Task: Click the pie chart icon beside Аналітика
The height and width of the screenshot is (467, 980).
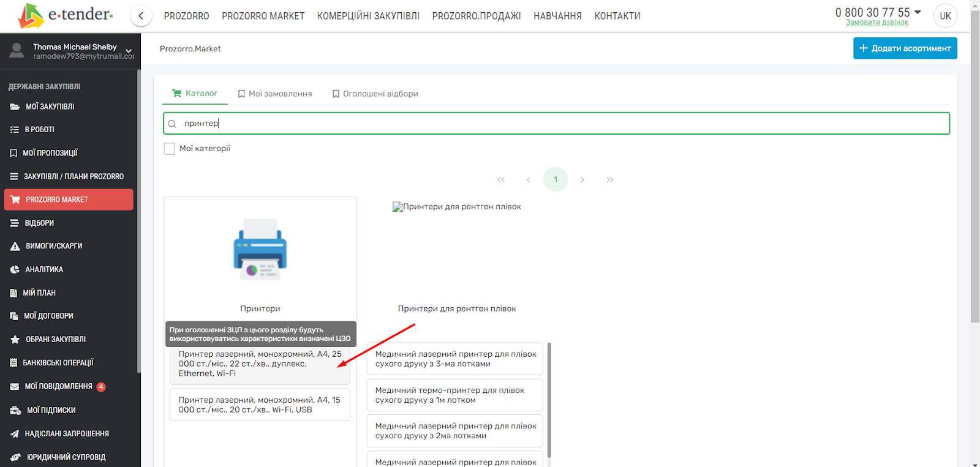Action: coord(15,269)
